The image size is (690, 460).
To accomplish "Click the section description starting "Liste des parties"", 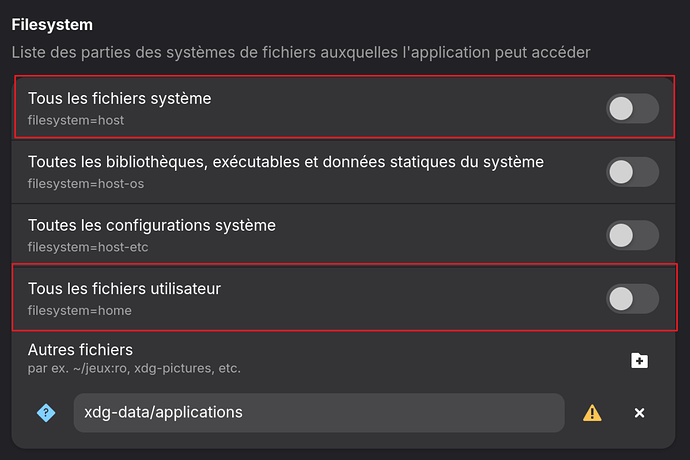I will coord(301,51).
